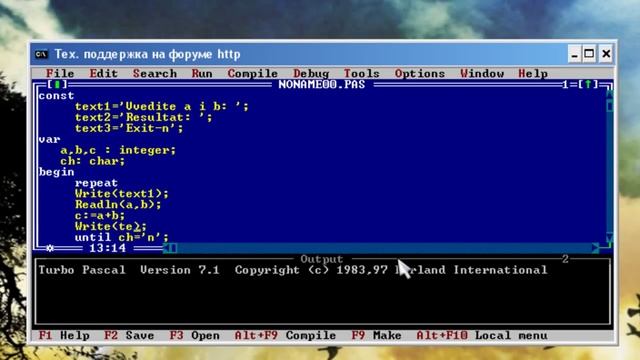The width and height of the screenshot is (640, 360).
Task: Click the 'ch: char;' line
Action: (93, 161)
